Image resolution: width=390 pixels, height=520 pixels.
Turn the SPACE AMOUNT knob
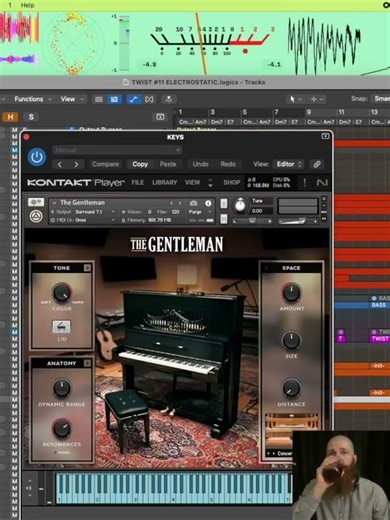(x=291, y=293)
